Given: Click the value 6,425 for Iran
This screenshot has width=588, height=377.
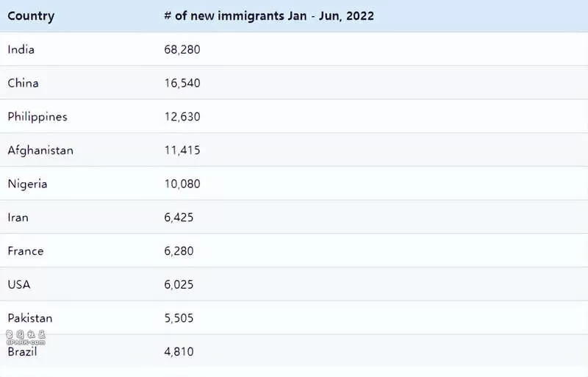Looking at the screenshot, I should pos(179,218).
